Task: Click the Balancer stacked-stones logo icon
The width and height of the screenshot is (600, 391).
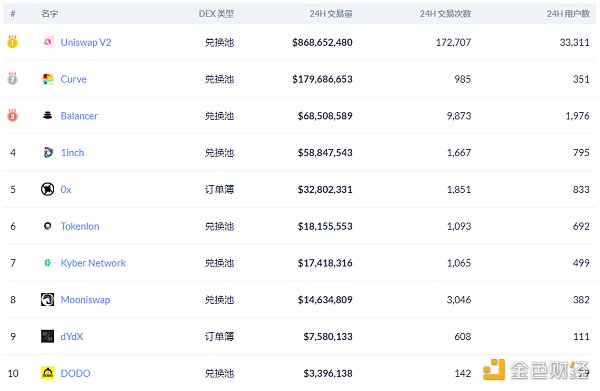Action: point(47,115)
